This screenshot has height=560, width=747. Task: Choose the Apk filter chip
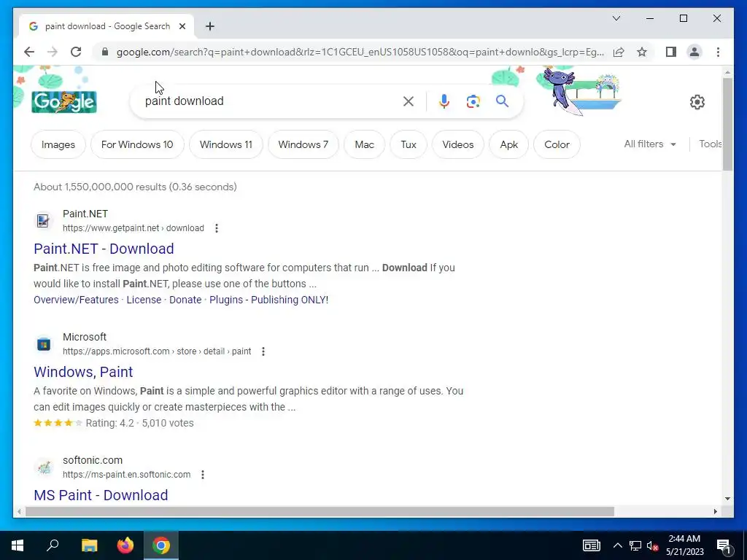(508, 144)
